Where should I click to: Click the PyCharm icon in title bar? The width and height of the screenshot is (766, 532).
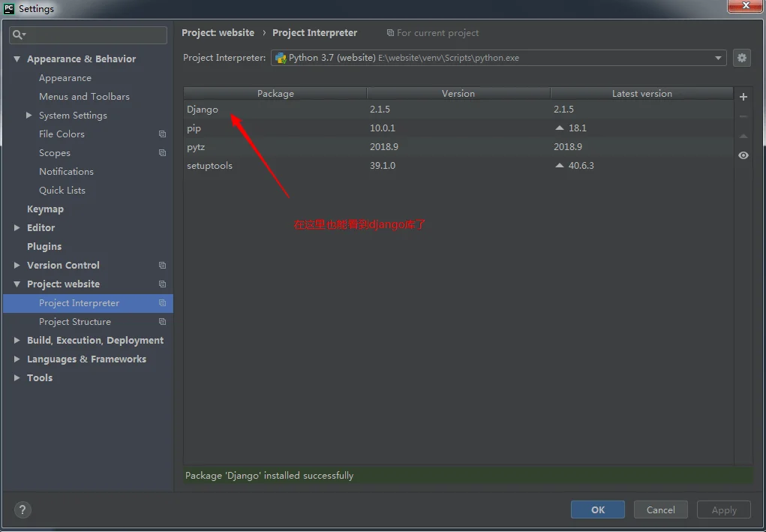[9, 8]
